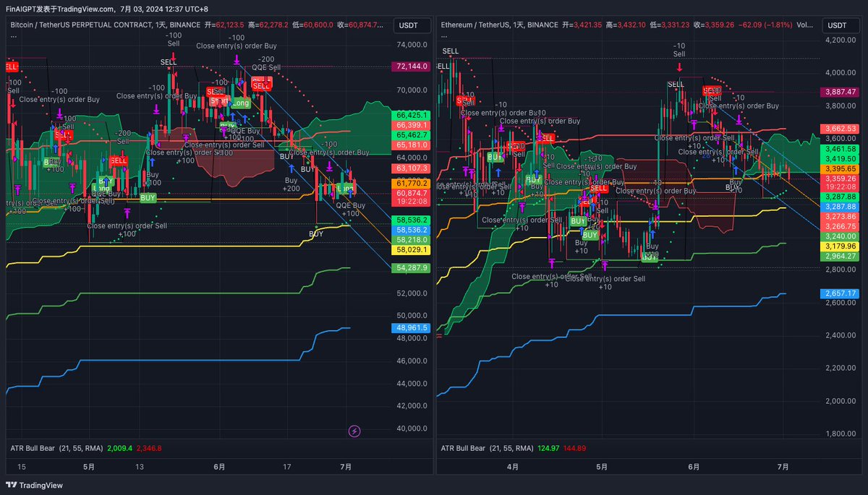Click the TradingView logo at bottom left
Viewport: 868px width, 495px height.
[35, 486]
